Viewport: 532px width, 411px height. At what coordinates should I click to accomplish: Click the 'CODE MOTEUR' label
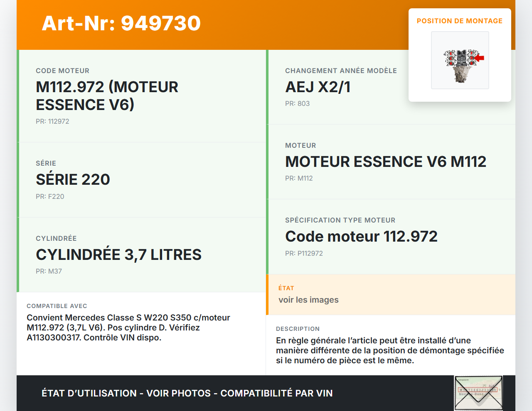coord(62,71)
